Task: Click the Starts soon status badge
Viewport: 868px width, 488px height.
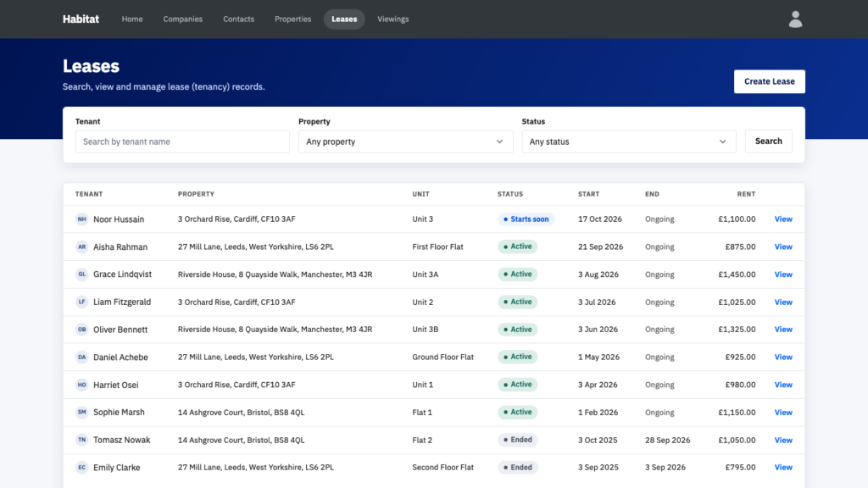Action: coord(526,219)
